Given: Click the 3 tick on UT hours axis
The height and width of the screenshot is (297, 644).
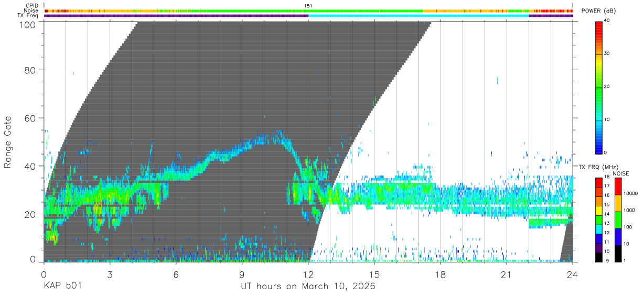Looking at the screenshot, I should tap(110, 274).
